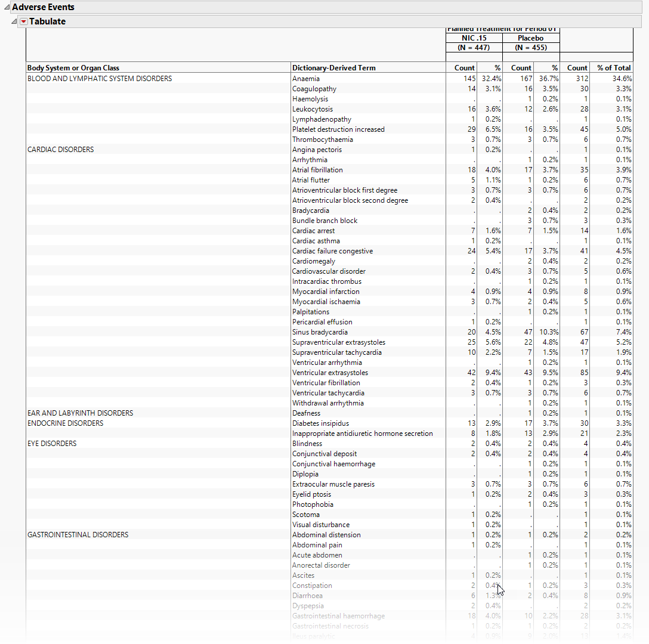The height and width of the screenshot is (644, 649).
Task: Select ENDOCRINE DISORDERS row label
Action: tap(66, 423)
